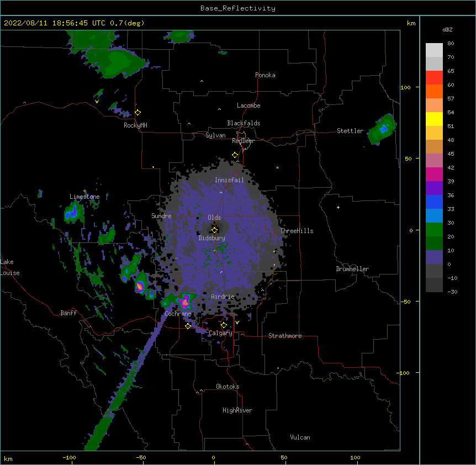Screen dimensions: 476x465
Task: Click the -30 value on the dBZ legend
Action: [x=452, y=292]
